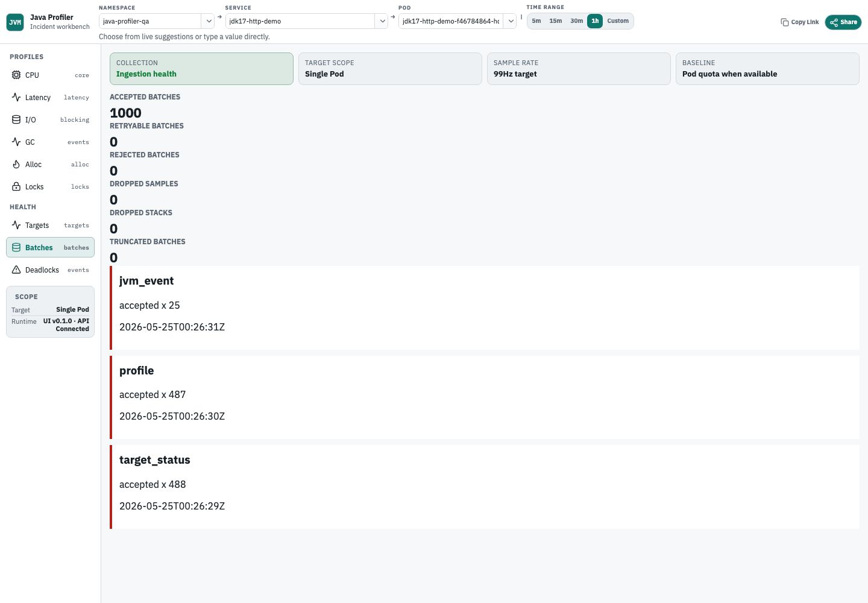Open the service dropdown chevron

(382, 21)
